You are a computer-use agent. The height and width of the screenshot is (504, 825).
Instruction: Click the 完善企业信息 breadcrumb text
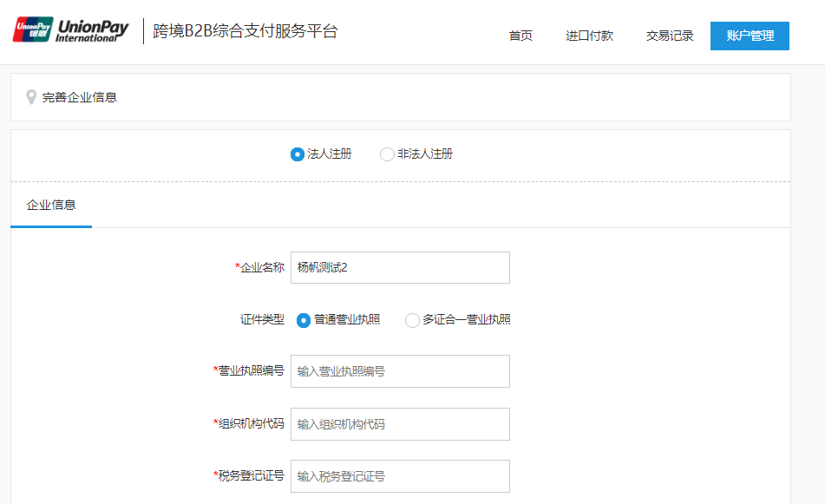80,97
